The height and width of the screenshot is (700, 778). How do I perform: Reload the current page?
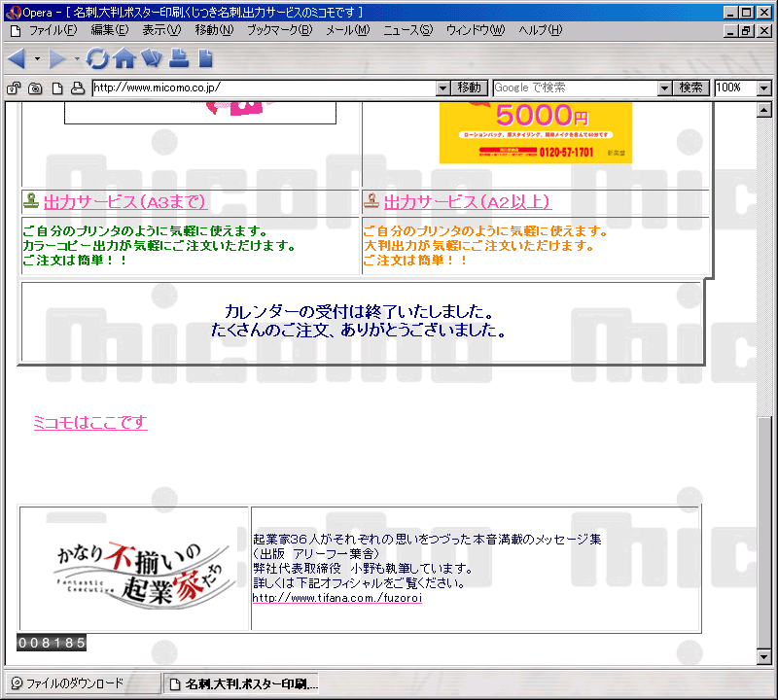tap(97, 58)
